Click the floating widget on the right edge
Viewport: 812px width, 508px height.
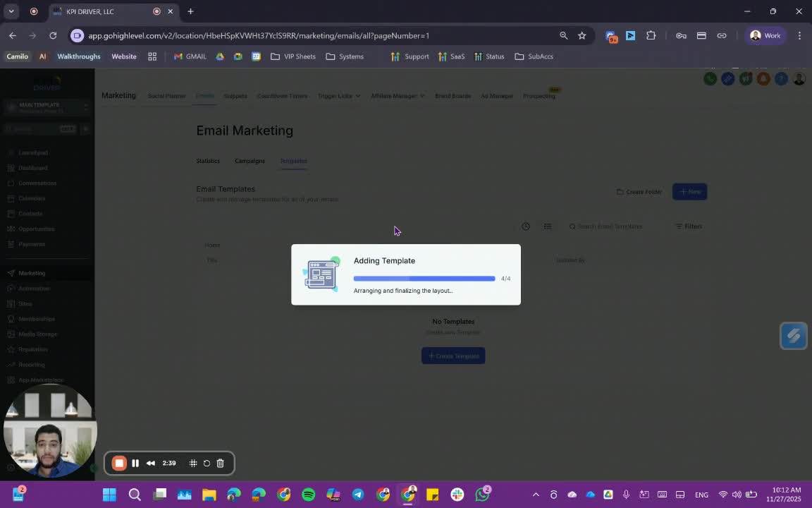(x=794, y=336)
